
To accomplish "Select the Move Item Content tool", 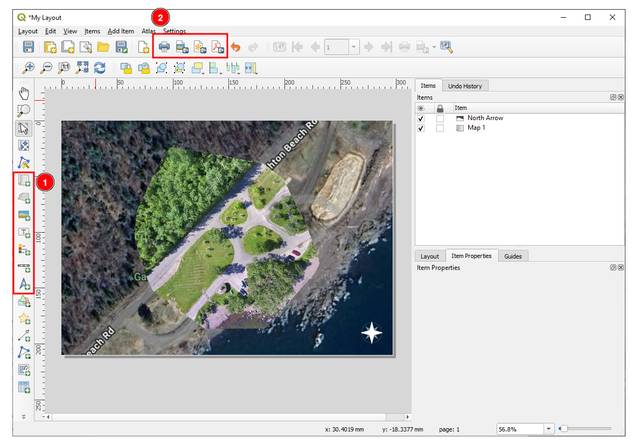I will (x=24, y=145).
